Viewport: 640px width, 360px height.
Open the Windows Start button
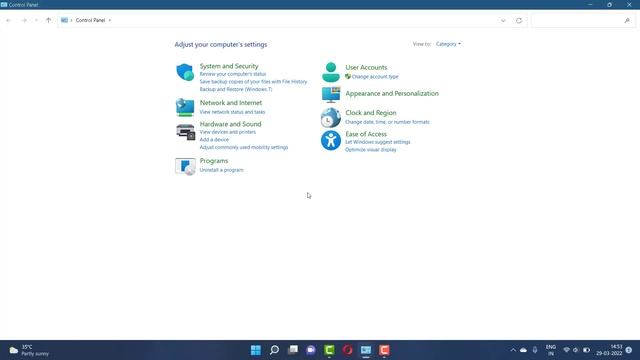point(256,350)
